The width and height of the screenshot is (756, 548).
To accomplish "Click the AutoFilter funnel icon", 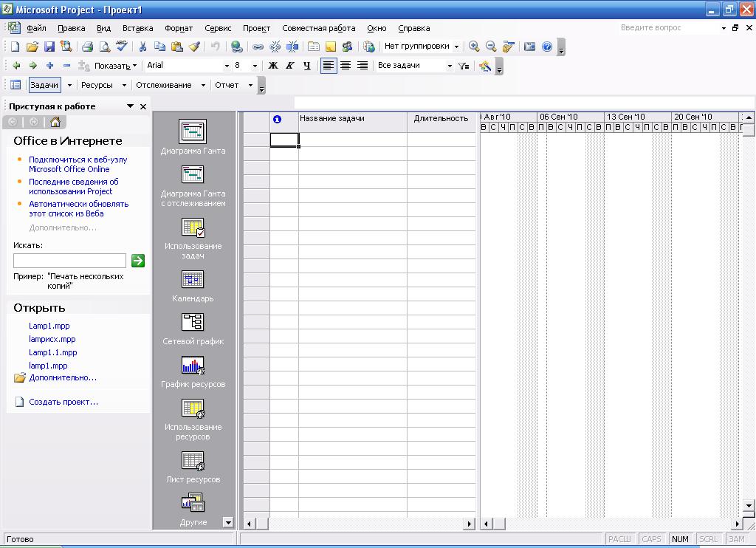I will 464,66.
